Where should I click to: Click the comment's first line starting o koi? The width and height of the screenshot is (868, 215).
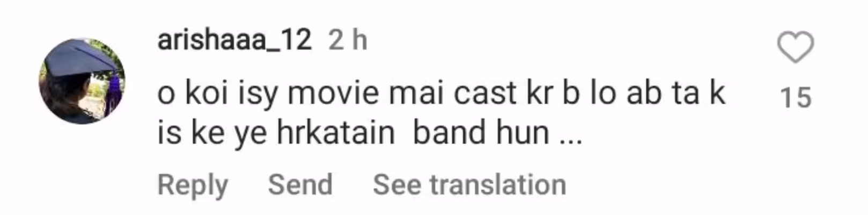pyautogui.click(x=441, y=95)
